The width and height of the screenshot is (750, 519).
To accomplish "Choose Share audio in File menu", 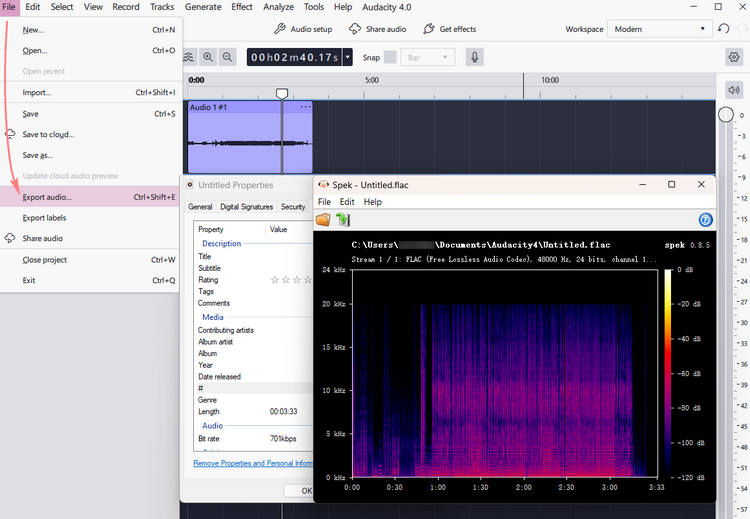I will pos(91,238).
